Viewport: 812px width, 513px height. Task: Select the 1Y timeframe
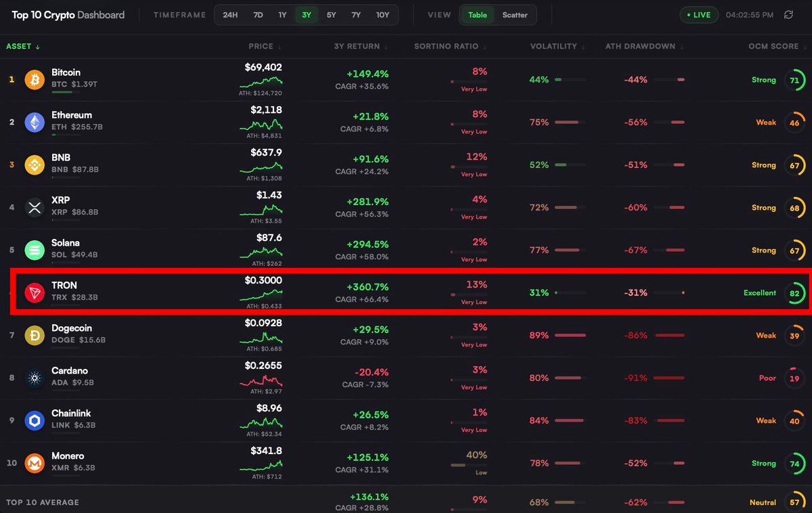click(282, 15)
